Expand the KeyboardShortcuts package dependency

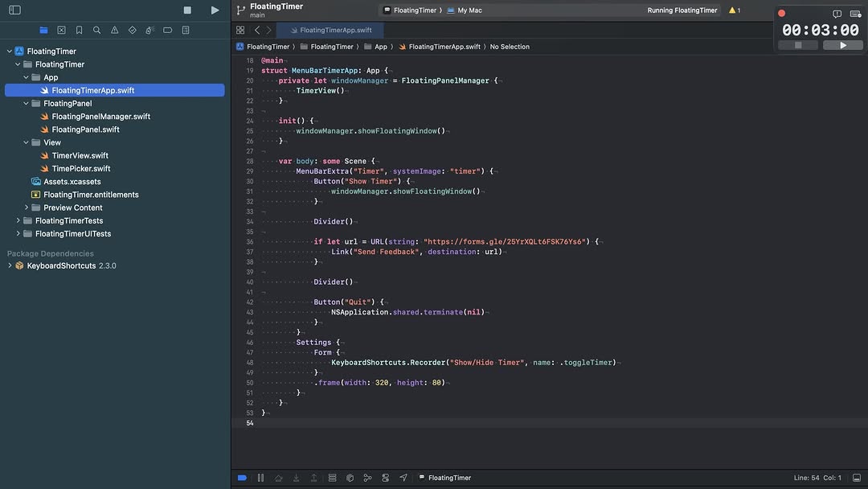click(x=10, y=265)
